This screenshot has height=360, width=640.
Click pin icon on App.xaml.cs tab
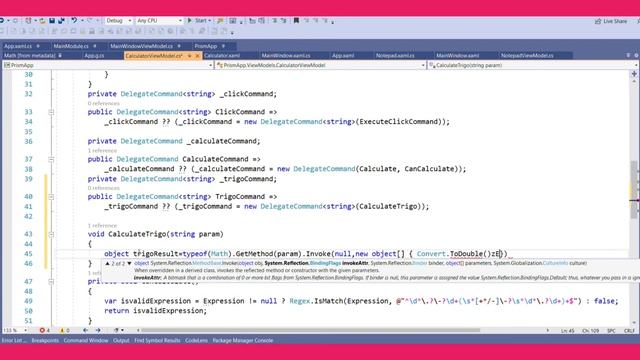38,46
